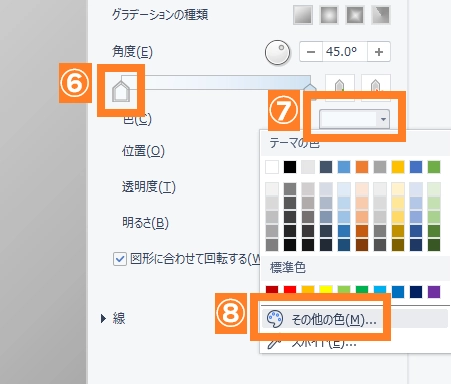The height and width of the screenshot is (384, 451).
Task: Pick light blue in standard colors
Action: 380,290
